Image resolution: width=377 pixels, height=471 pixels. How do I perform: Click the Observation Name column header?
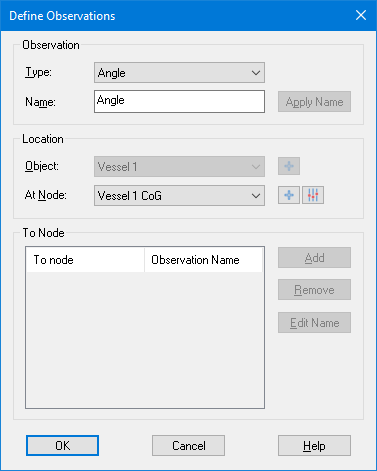coord(203,260)
